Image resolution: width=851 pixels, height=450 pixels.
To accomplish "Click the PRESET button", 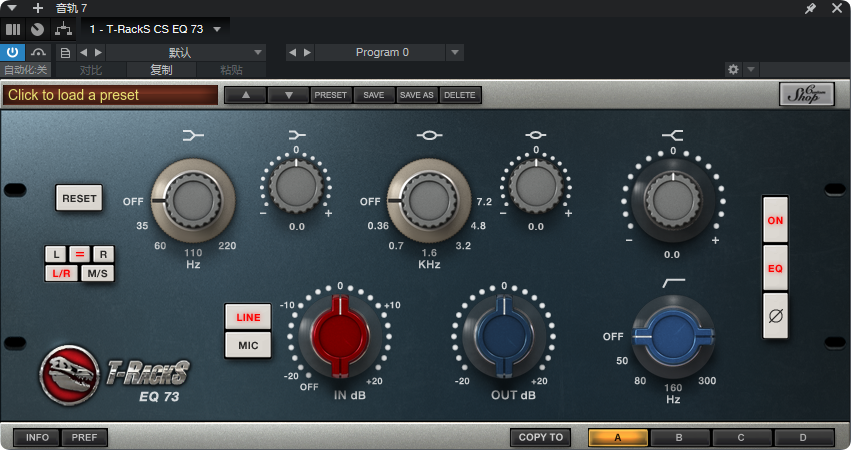I will pyautogui.click(x=331, y=95).
